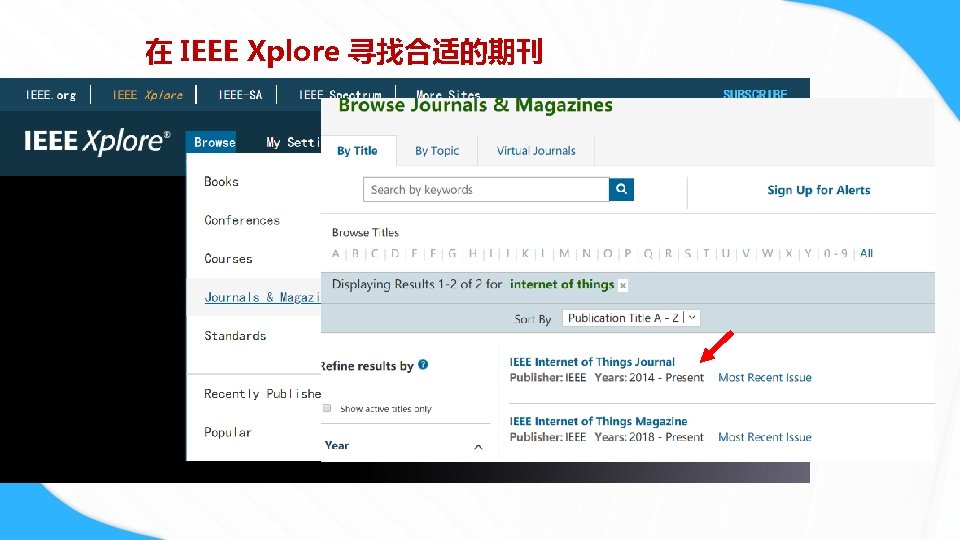Click the IEEE Xplore logo

pos(97,141)
